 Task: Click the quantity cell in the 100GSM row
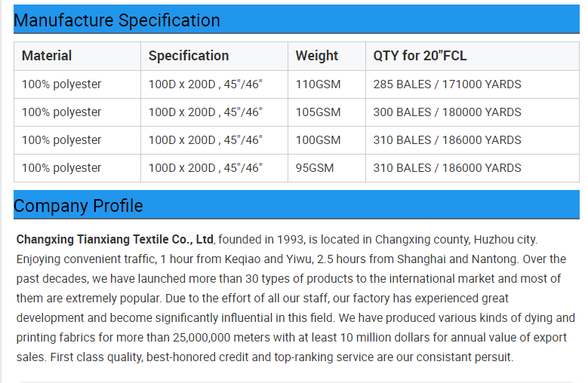(x=447, y=140)
